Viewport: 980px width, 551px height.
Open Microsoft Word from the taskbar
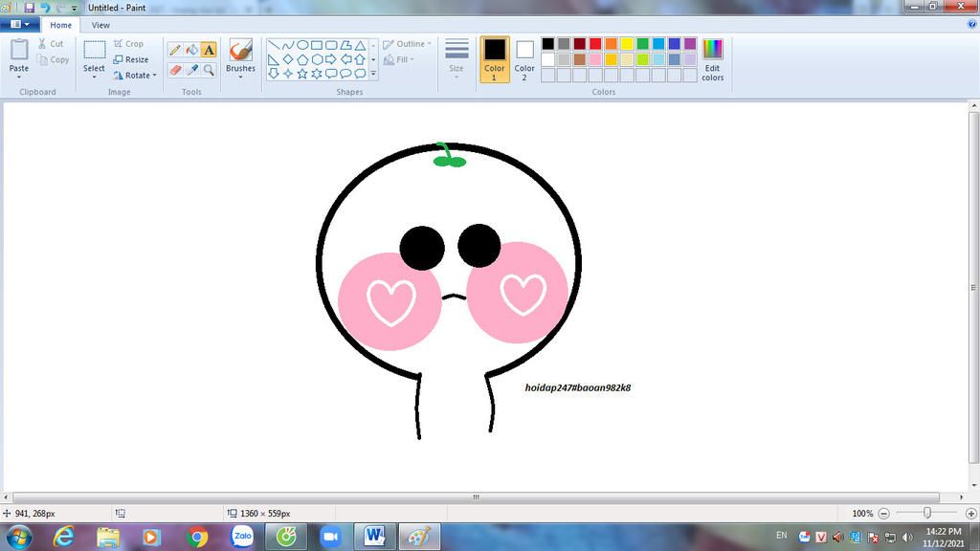[375, 537]
